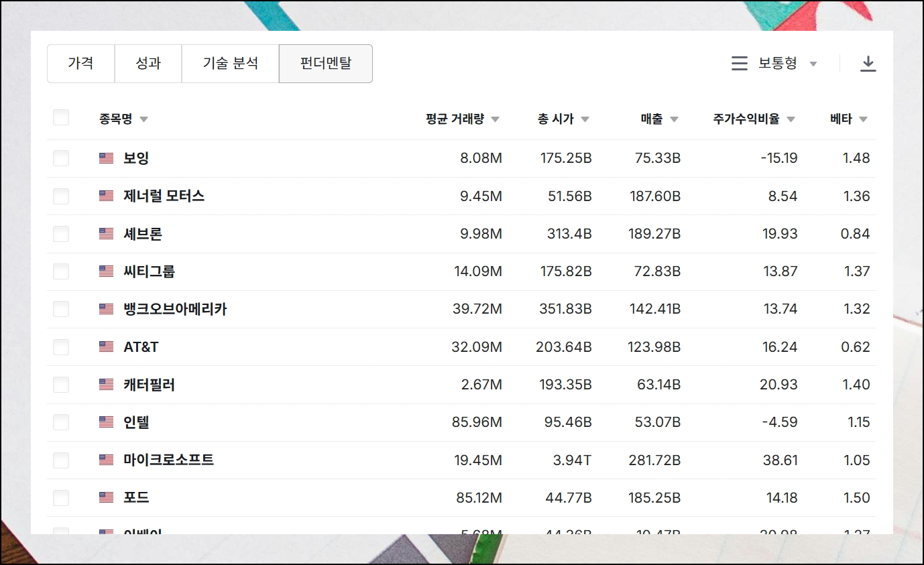This screenshot has width=924, height=565.
Task: Check the box for 제너럴 모터스 row
Action: [61, 196]
